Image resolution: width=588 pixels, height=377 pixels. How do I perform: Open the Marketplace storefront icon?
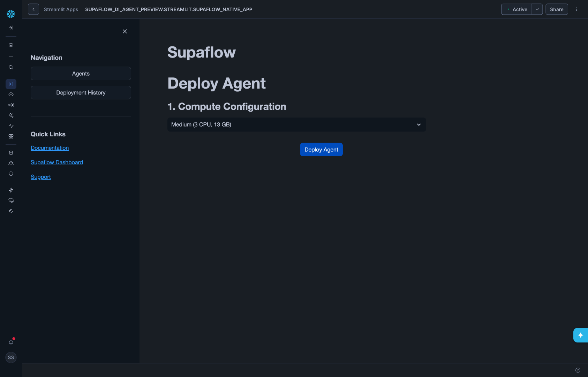[x=11, y=136]
